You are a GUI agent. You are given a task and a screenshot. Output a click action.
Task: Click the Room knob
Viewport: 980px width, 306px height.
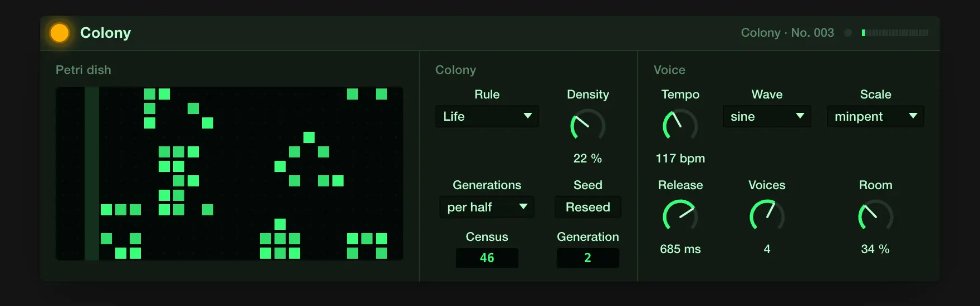(875, 216)
